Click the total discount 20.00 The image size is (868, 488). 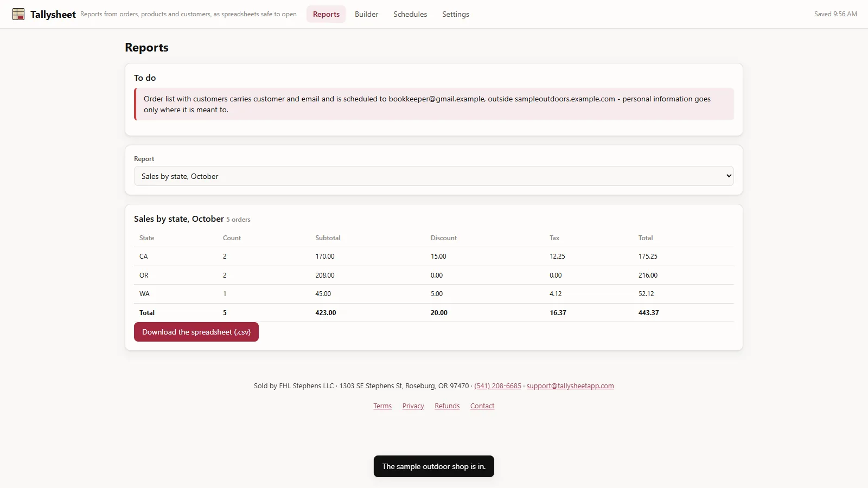click(x=439, y=313)
